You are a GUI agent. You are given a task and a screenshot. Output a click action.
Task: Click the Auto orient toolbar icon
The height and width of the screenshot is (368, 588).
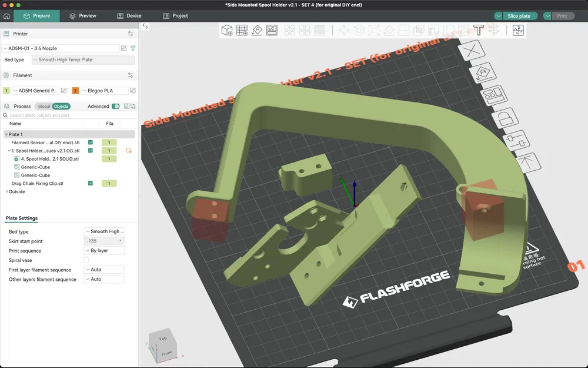pos(257,30)
